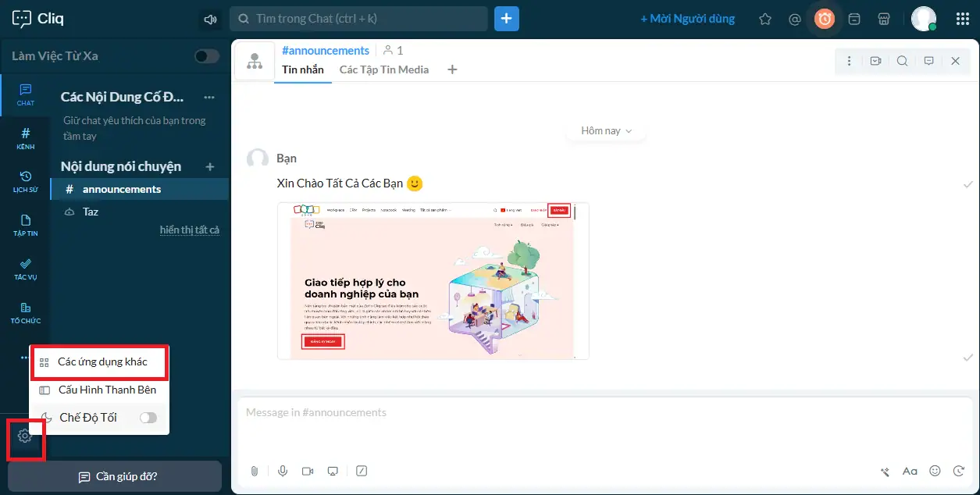This screenshot has height=495, width=980.
Task: Start a video chat from the composer
Action: pos(307,471)
